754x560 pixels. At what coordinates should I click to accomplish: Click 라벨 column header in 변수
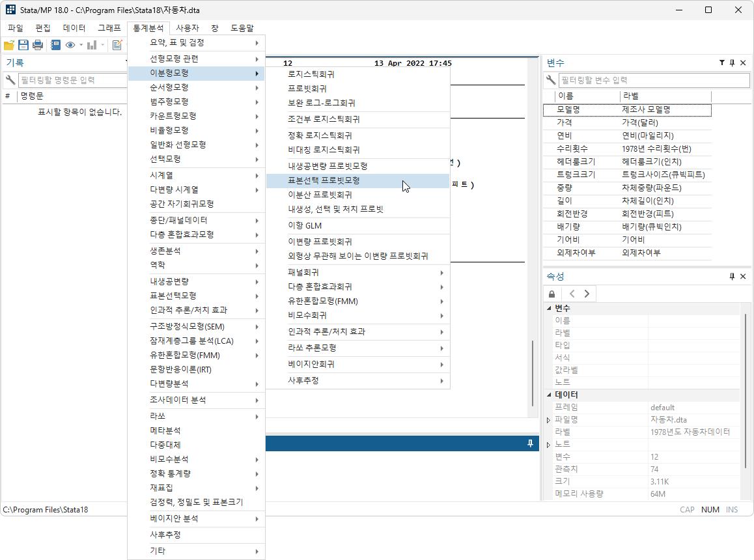(665, 96)
